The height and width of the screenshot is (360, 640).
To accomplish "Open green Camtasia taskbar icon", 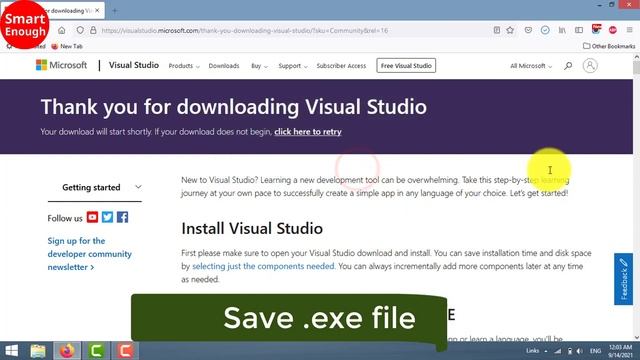I will pyautogui.click(x=96, y=351).
